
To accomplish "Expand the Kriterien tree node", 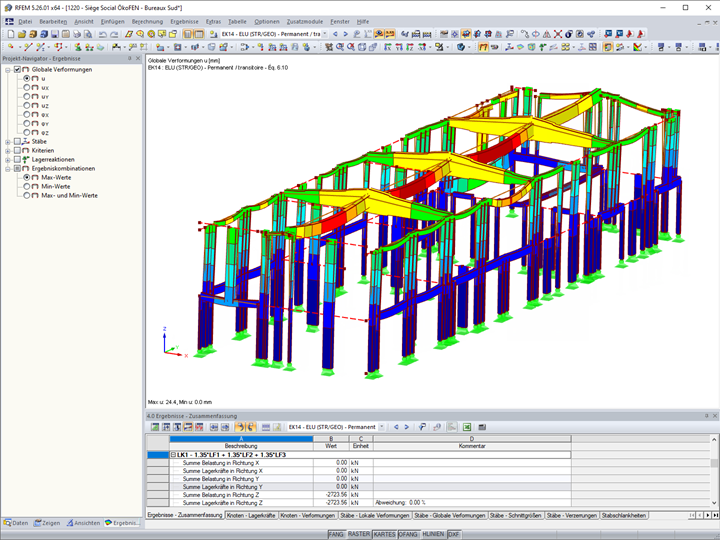I will 8,151.
